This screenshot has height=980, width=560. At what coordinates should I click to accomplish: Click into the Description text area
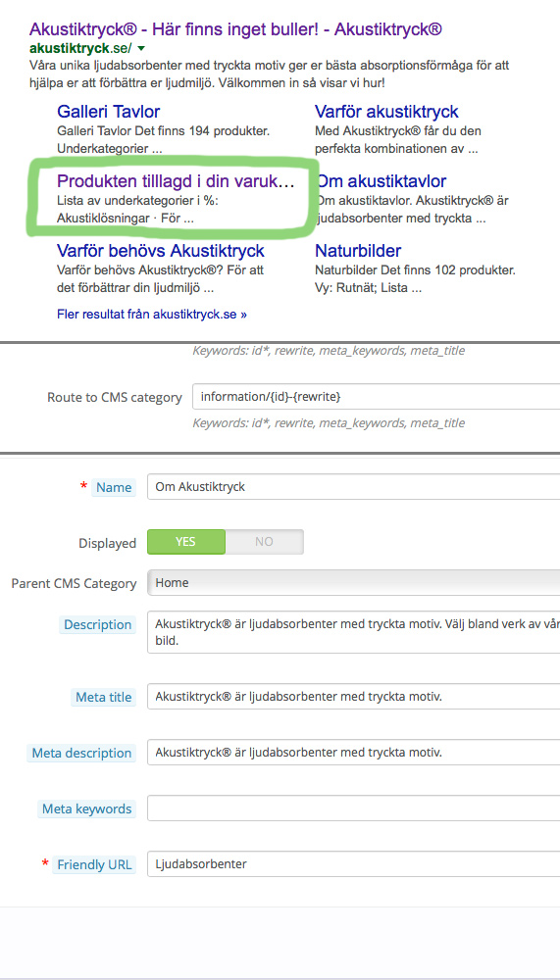click(x=353, y=632)
